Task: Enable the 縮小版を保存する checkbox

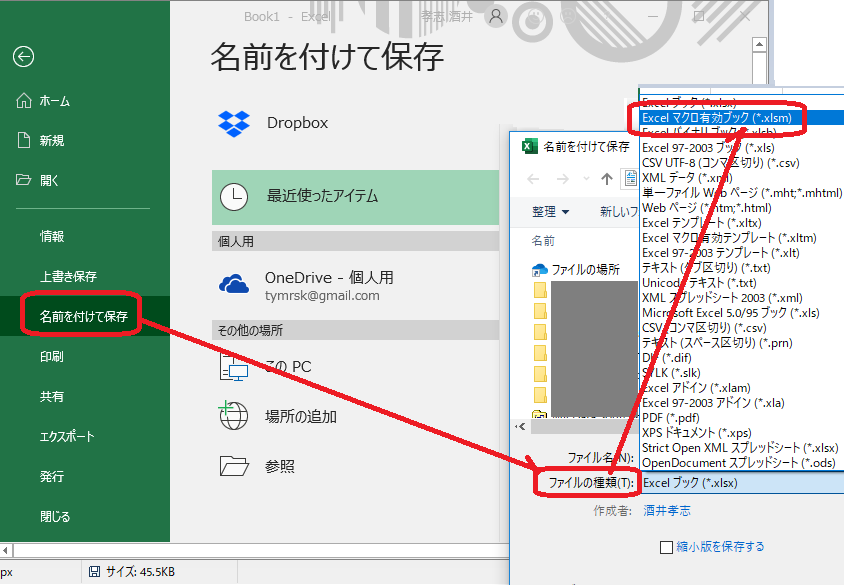Action: click(x=666, y=547)
